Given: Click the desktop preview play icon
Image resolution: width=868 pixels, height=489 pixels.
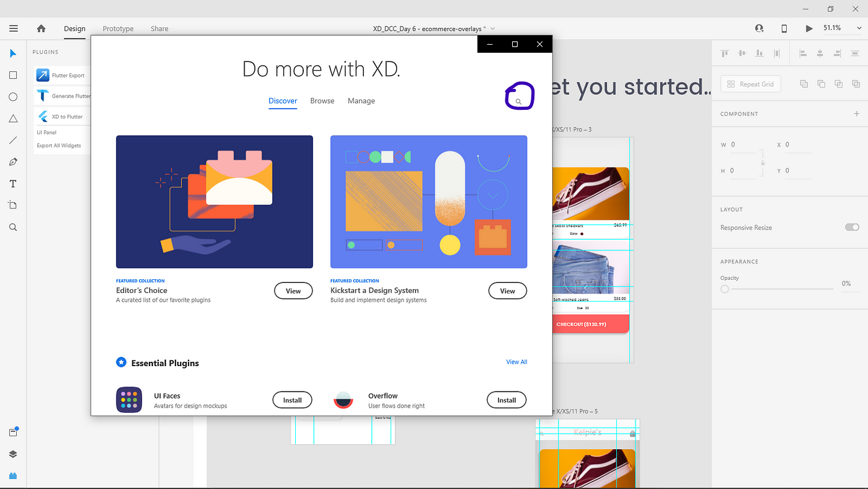Looking at the screenshot, I should pos(808,29).
